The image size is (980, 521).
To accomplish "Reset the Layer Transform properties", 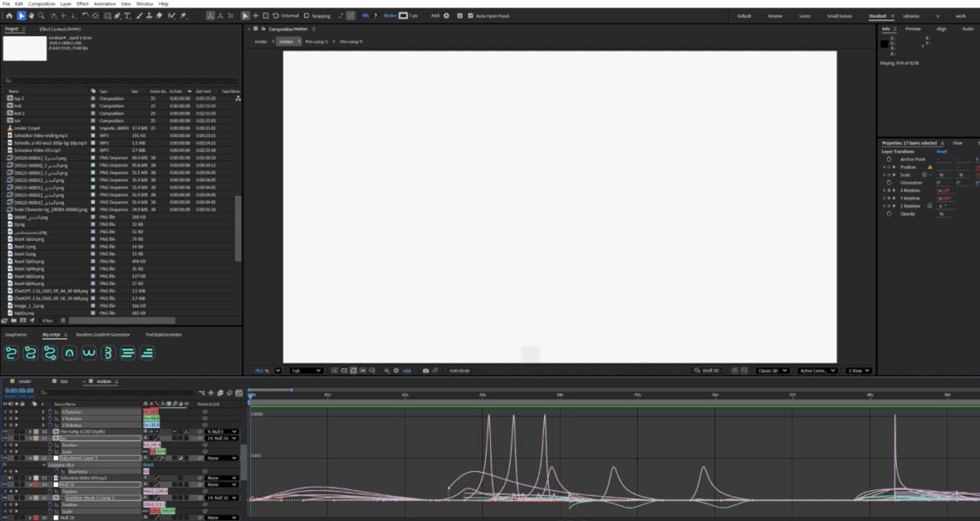I will tap(941, 151).
